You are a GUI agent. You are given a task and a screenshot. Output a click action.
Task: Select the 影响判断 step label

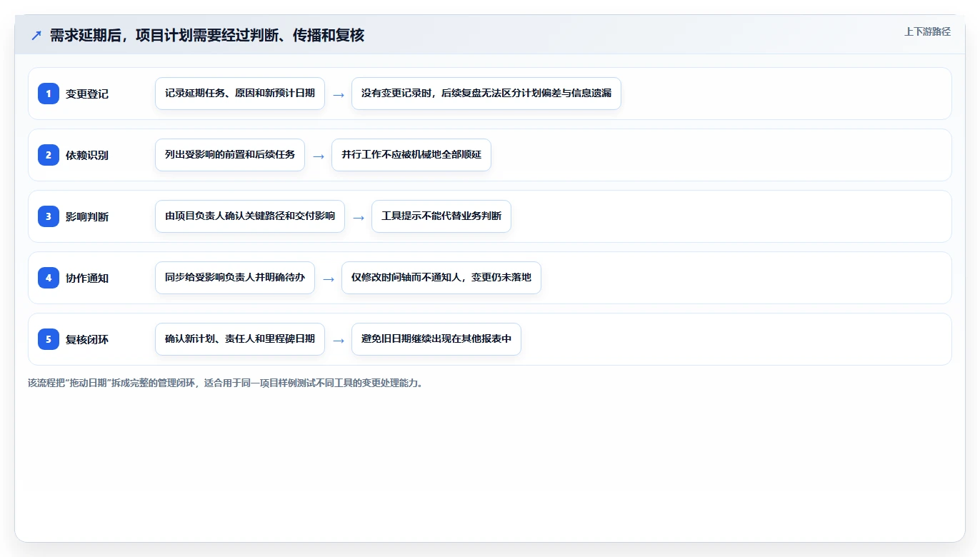tap(87, 217)
